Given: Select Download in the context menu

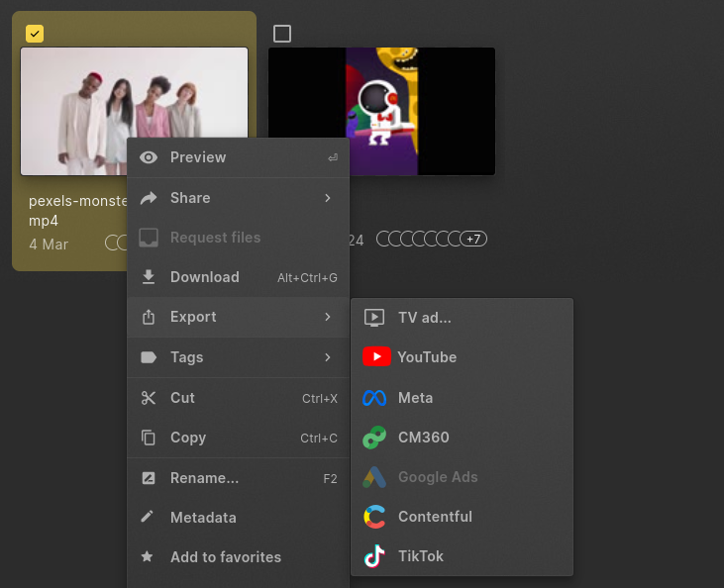Looking at the screenshot, I should [x=238, y=277].
